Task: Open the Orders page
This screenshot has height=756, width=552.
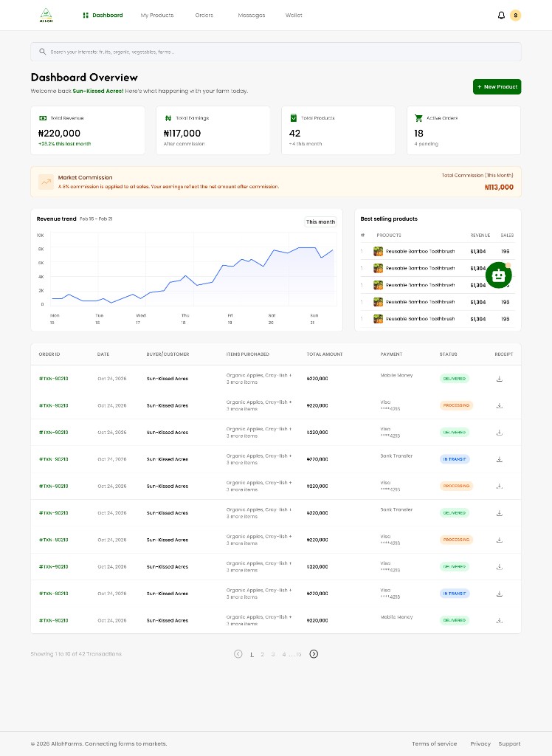Action: [204, 16]
